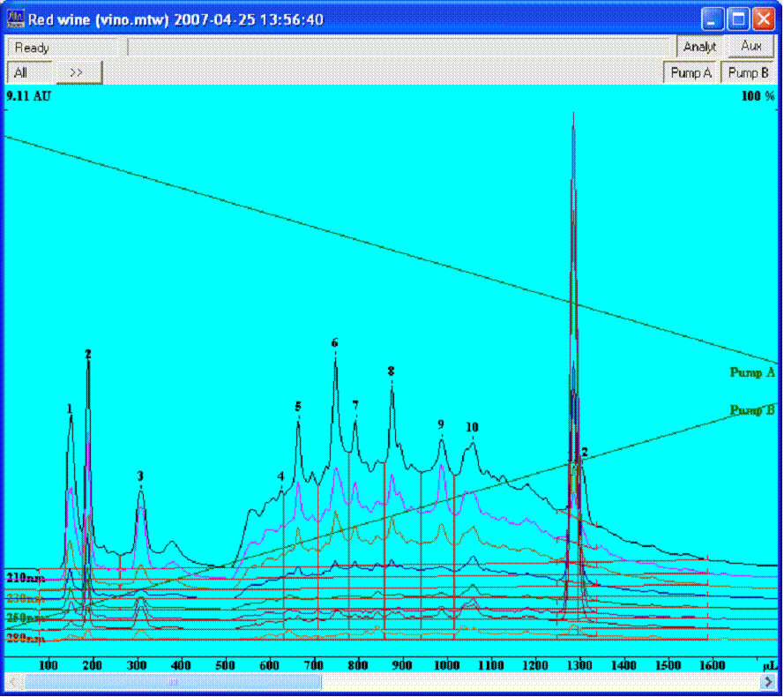Select peak label 4 on the chromatogram
784x697 pixels.
click(281, 476)
